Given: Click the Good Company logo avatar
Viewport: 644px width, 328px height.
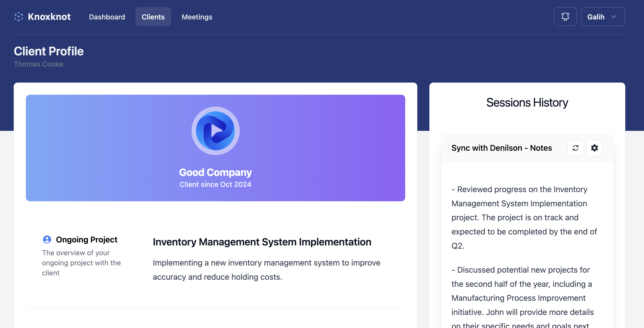Looking at the screenshot, I should [216, 131].
